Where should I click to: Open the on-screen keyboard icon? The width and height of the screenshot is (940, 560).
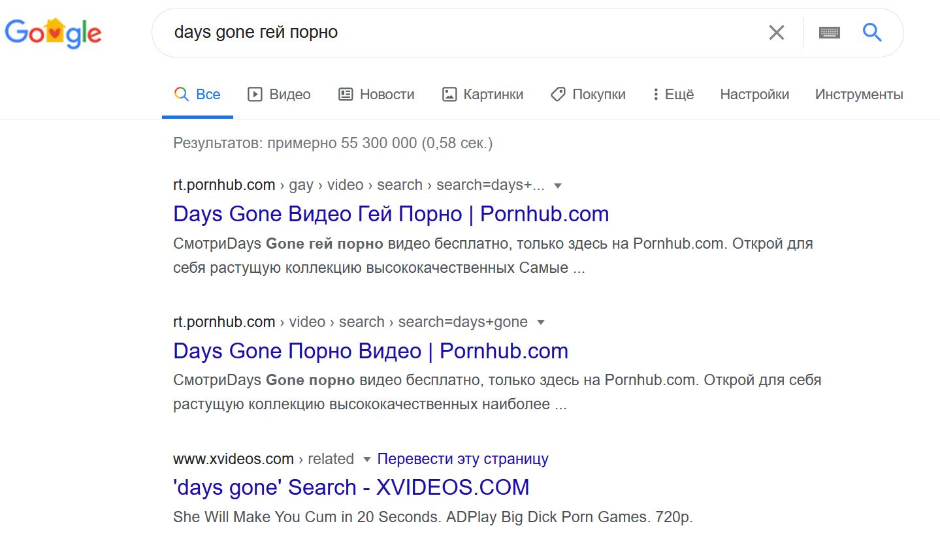[829, 33]
